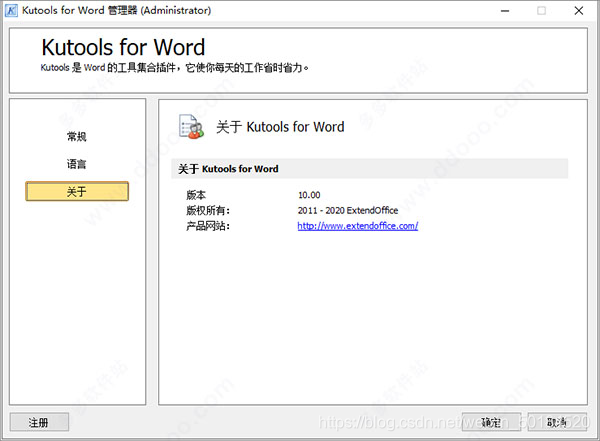Click the Kutools tagline description text in banner
The image size is (600, 441).
[x=174, y=68]
